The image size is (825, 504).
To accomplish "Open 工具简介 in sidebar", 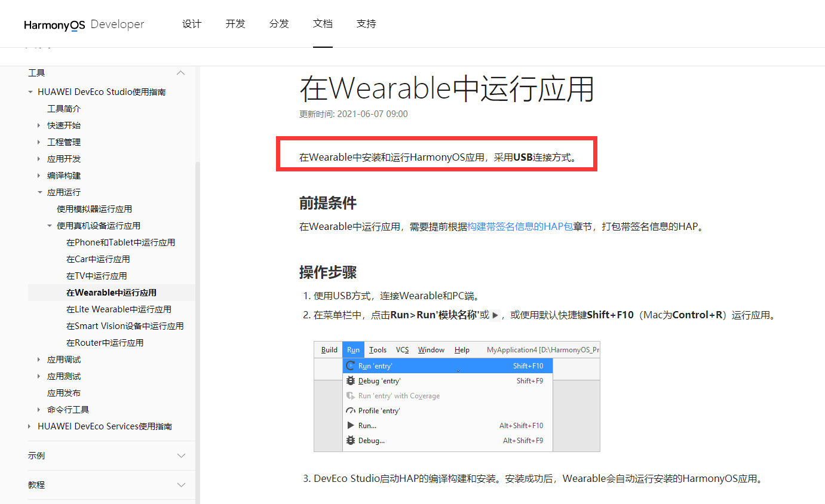I will click(64, 109).
